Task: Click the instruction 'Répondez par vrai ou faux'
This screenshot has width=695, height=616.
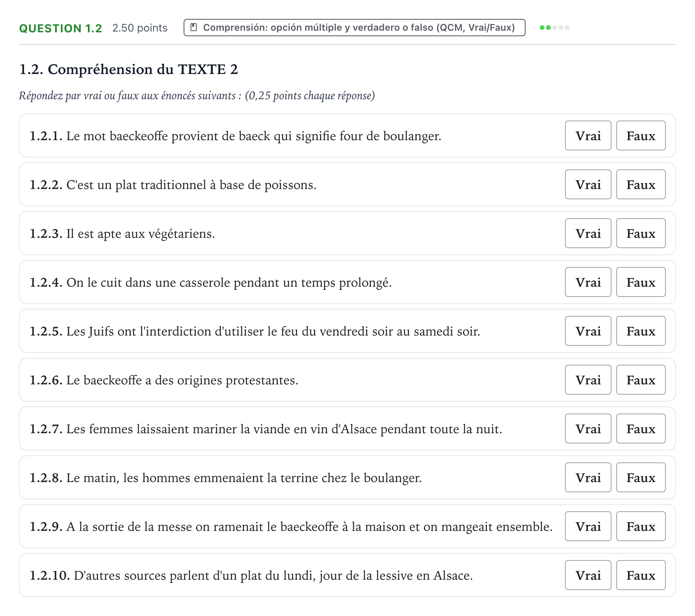Action: click(x=197, y=96)
